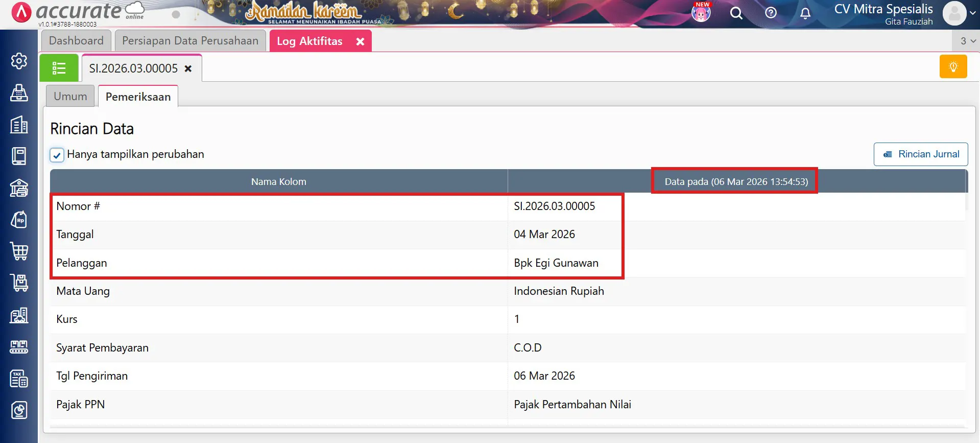Open the green list view button
The width and height of the screenshot is (980, 443).
[59, 68]
